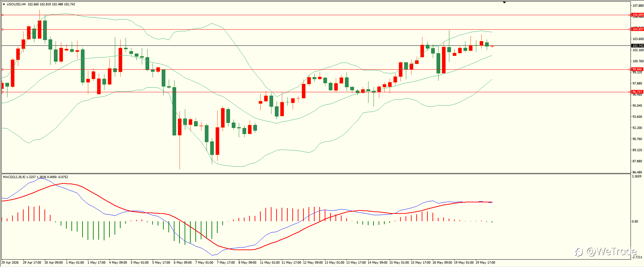Click the 8 May 09:00 time label
Image resolution: width=644 pixels, height=267 pixels.
tap(248, 263)
